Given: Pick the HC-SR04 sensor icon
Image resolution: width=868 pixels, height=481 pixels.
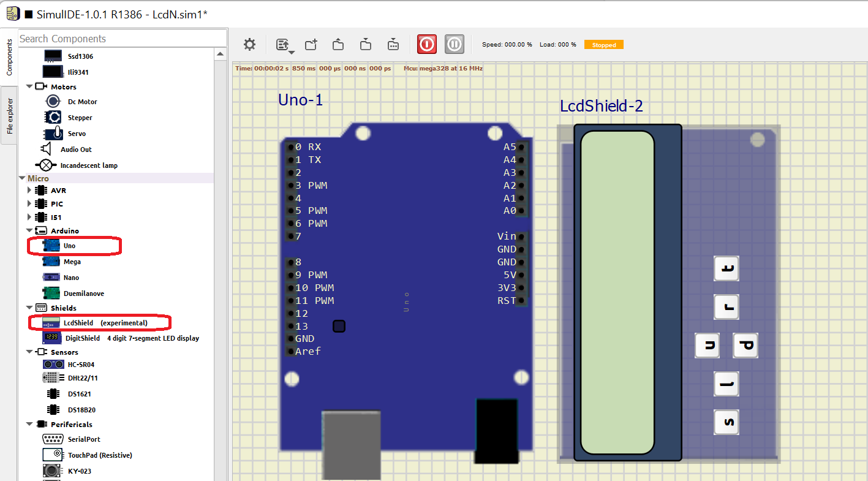Looking at the screenshot, I should pos(53,364).
